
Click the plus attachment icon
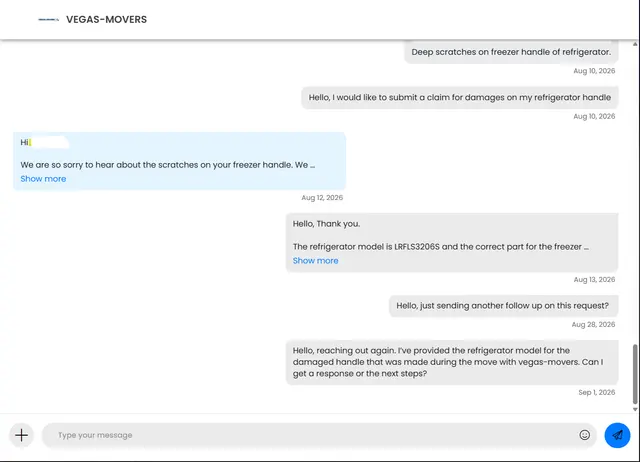22,435
